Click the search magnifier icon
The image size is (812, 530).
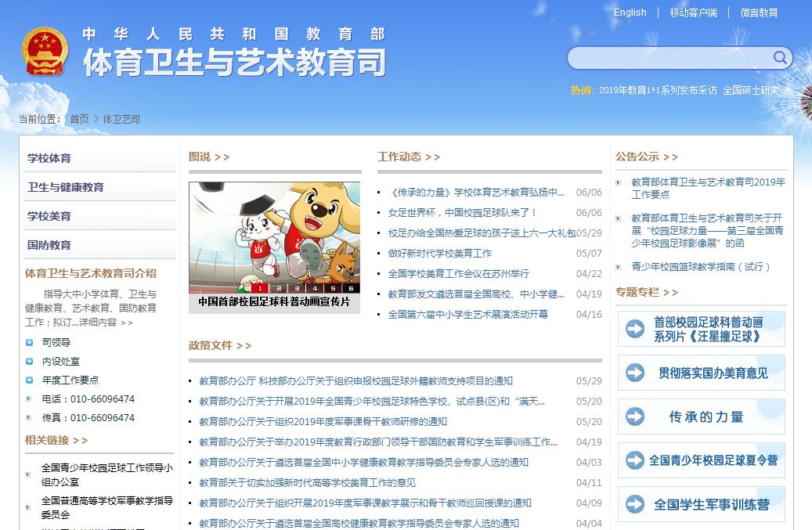pos(780,58)
